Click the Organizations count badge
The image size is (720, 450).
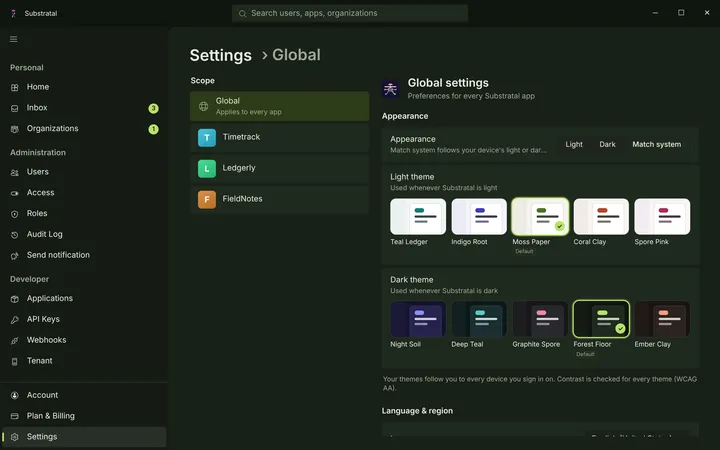(153, 129)
